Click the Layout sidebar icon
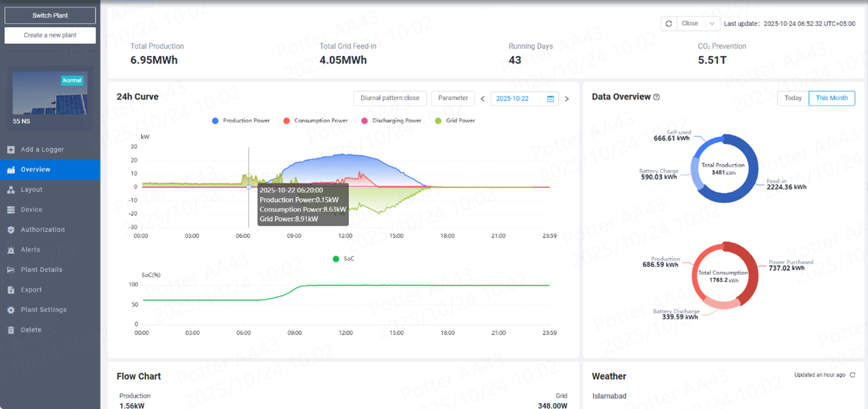This screenshot has height=409, width=868. [x=11, y=190]
